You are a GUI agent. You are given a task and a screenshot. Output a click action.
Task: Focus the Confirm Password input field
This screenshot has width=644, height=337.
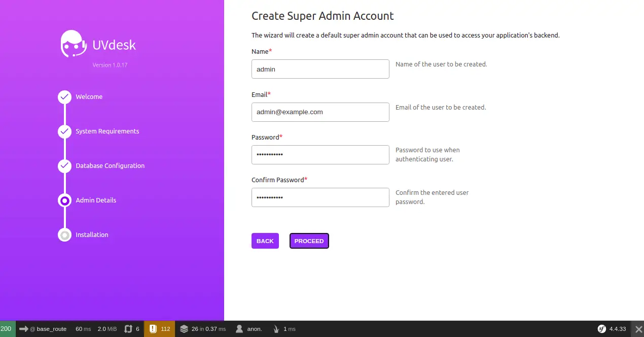(320, 197)
